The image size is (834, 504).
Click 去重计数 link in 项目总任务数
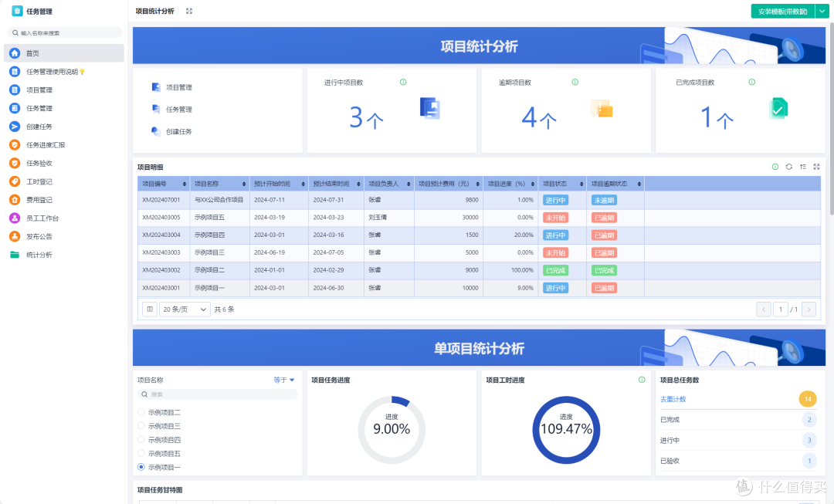pyautogui.click(x=673, y=399)
